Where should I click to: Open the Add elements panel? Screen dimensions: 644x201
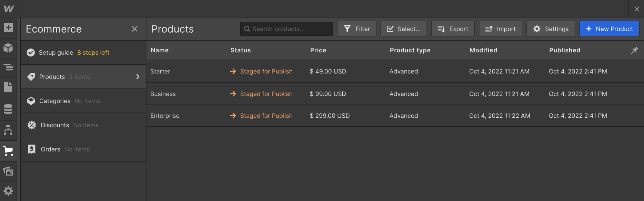(x=9, y=27)
